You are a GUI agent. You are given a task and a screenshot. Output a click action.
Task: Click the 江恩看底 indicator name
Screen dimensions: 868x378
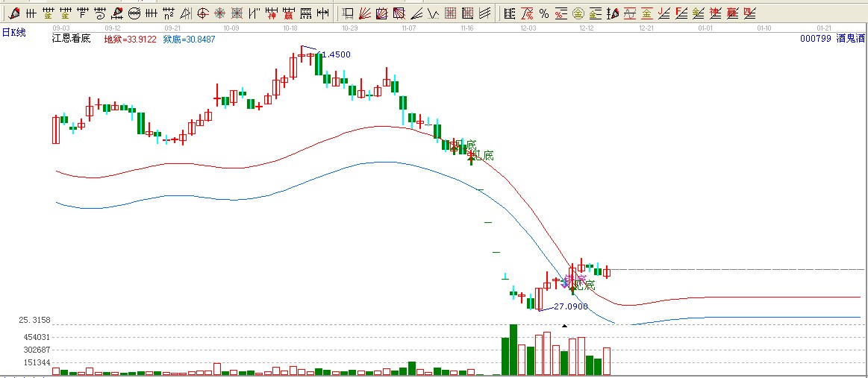(x=71, y=39)
